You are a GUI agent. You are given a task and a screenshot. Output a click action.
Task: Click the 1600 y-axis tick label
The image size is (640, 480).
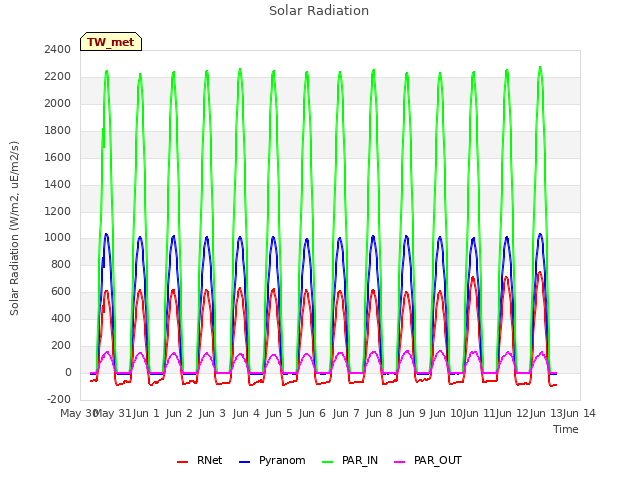tap(58, 158)
